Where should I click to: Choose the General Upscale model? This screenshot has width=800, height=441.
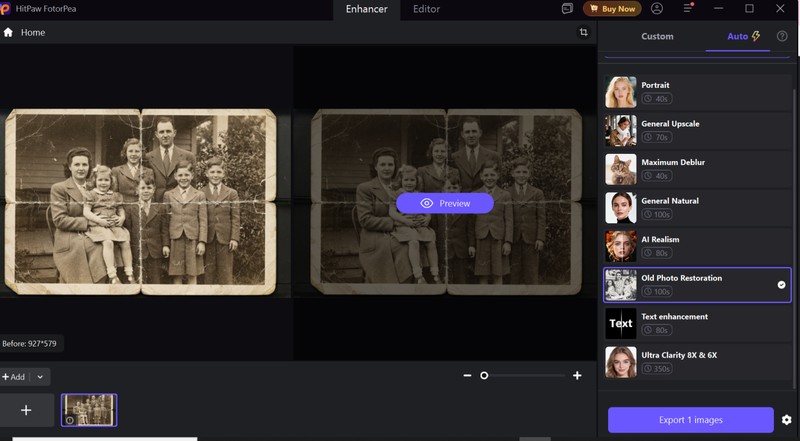[x=697, y=131]
